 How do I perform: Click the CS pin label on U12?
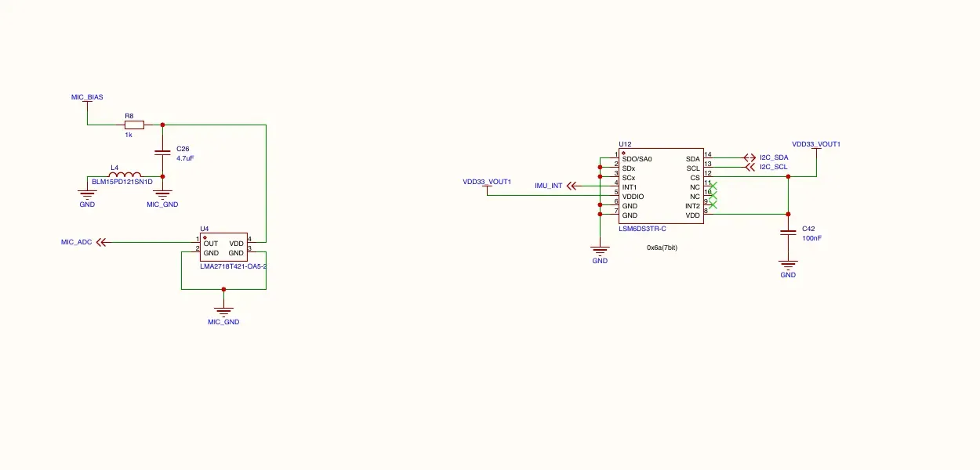click(695, 178)
